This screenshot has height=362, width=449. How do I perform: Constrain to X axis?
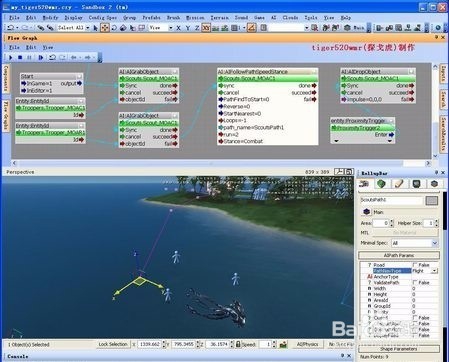[178, 28]
